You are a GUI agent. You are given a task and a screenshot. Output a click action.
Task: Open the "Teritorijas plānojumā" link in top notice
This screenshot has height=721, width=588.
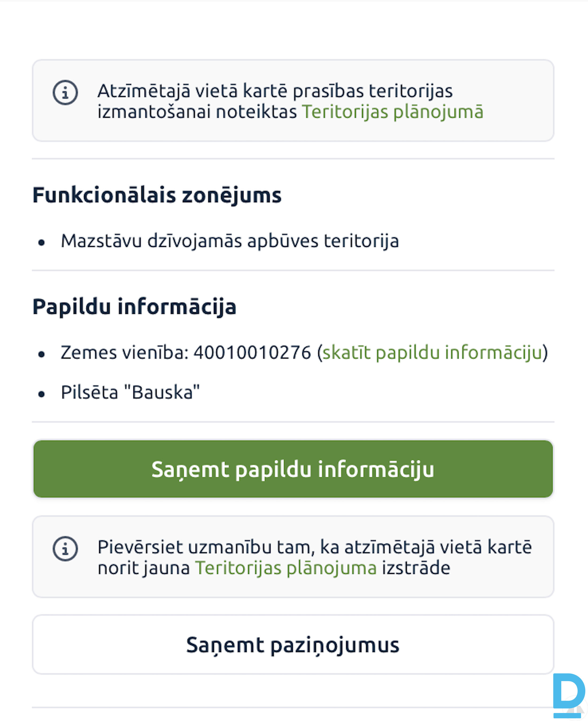tap(392, 112)
